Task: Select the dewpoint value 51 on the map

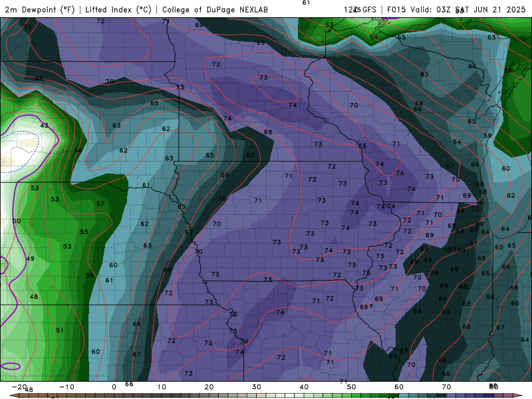Action: click(x=60, y=330)
